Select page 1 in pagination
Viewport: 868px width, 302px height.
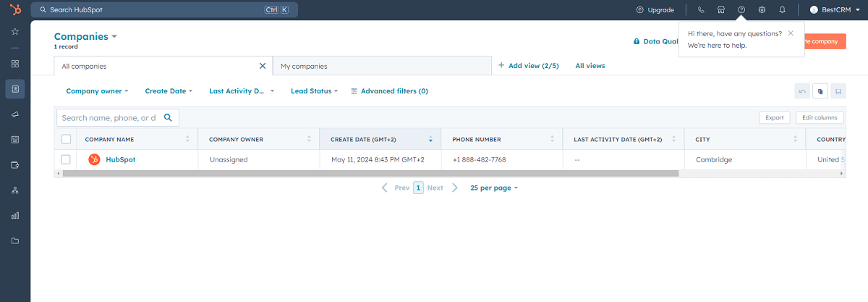pyautogui.click(x=418, y=188)
